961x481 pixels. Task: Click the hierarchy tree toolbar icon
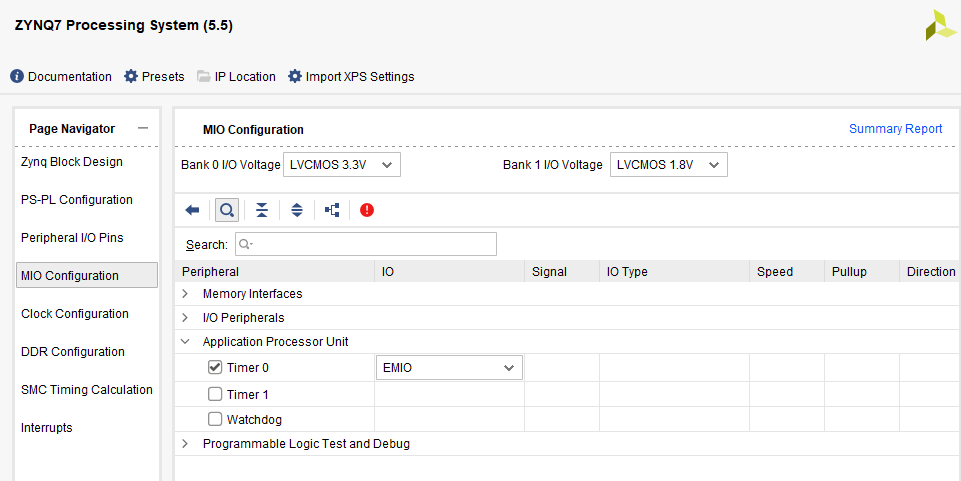click(x=332, y=210)
